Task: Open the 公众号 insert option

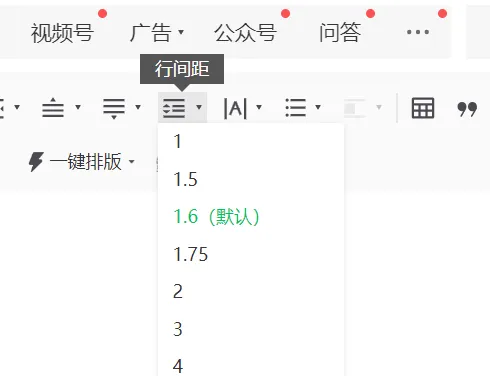Action: click(245, 33)
